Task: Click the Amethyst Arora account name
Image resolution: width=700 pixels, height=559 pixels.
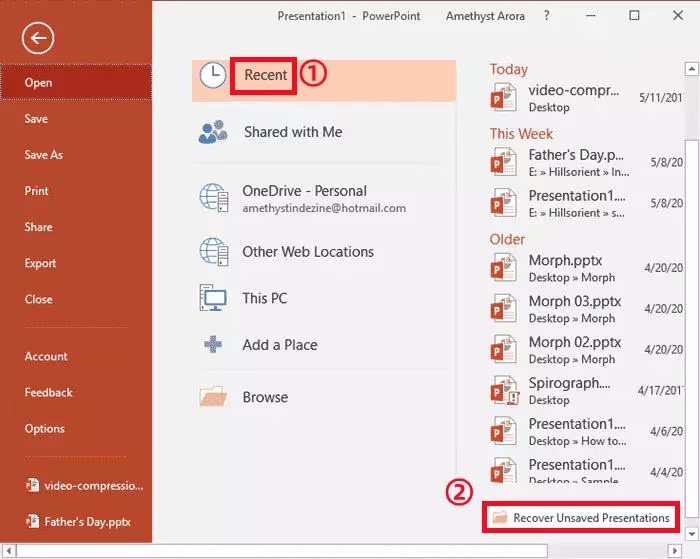Action: pyautogui.click(x=485, y=16)
